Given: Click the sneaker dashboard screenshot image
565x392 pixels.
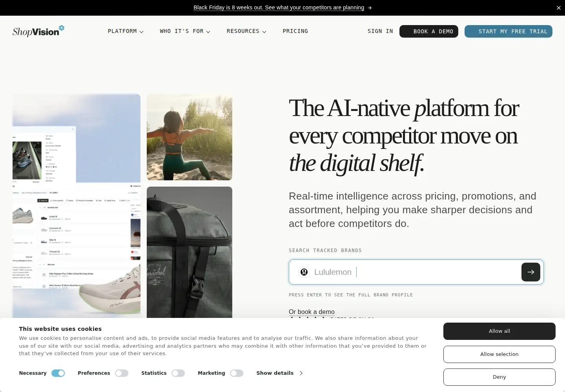Looking at the screenshot, I should [77, 206].
